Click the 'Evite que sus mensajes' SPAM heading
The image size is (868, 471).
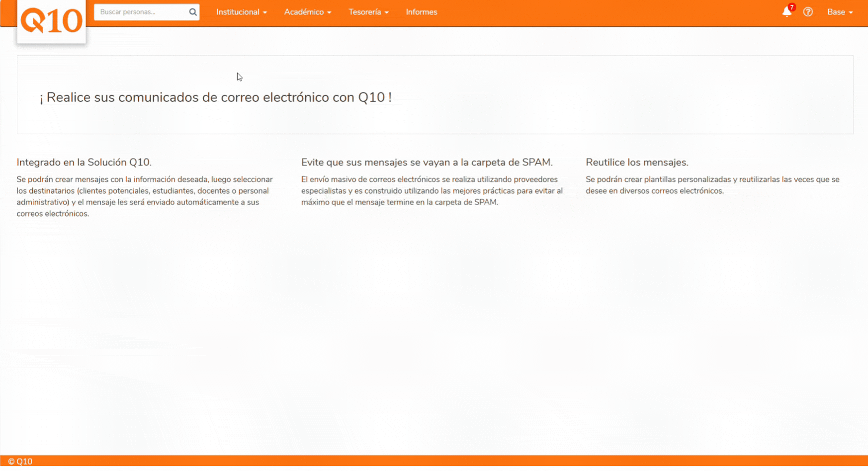click(x=427, y=162)
